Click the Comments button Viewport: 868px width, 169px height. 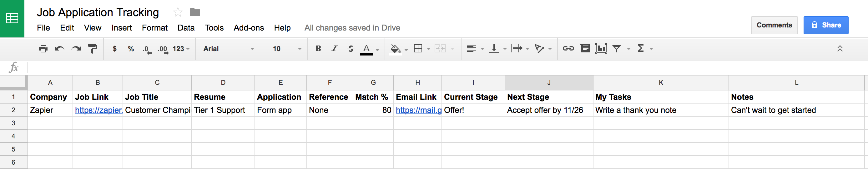(774, 25)
